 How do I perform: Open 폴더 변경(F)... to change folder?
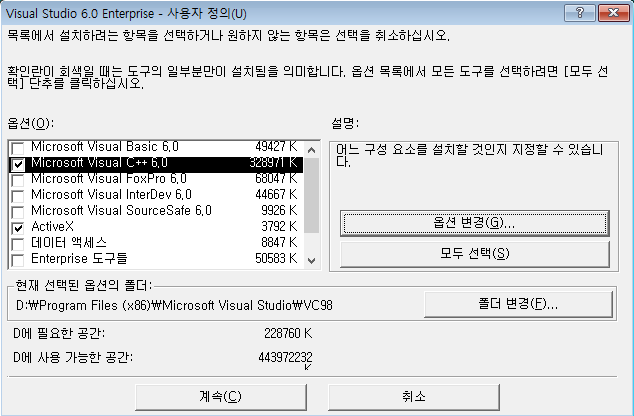(x=518, y=304)
